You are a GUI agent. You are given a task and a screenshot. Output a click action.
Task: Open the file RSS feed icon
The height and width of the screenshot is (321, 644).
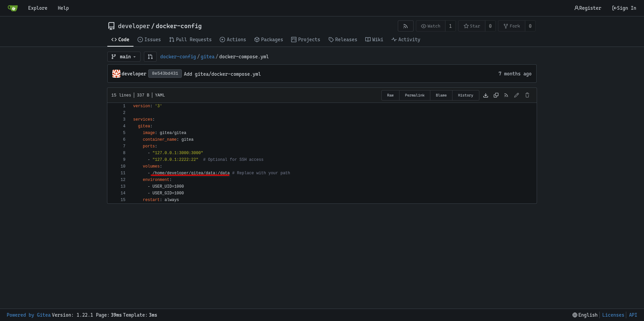[x=506, y=95]
